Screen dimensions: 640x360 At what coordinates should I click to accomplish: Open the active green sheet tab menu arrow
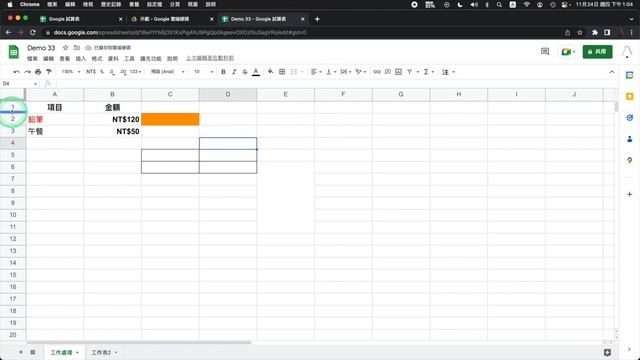click(77, 353)
